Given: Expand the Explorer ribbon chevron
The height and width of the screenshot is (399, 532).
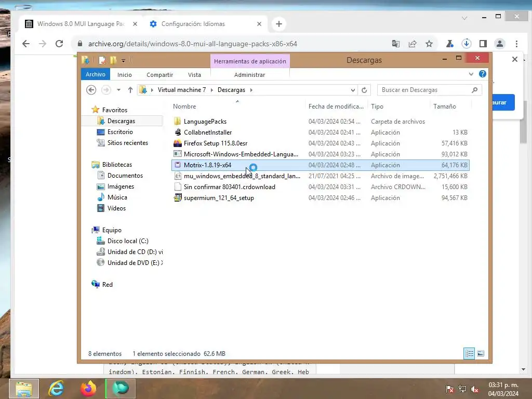Looking at the screenshot, I should (471, 74).
